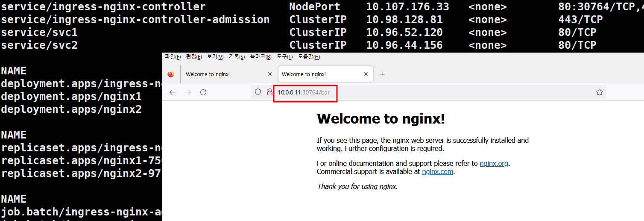Screen dimensions: 644x221
Task: Open the 북마크(B) menu
Action: pyautogui.click(x=261, y=57)
